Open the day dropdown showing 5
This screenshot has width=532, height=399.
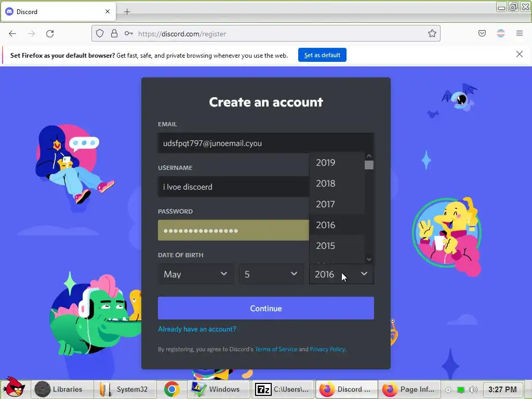pyautogui.click(x=271, y=274)
